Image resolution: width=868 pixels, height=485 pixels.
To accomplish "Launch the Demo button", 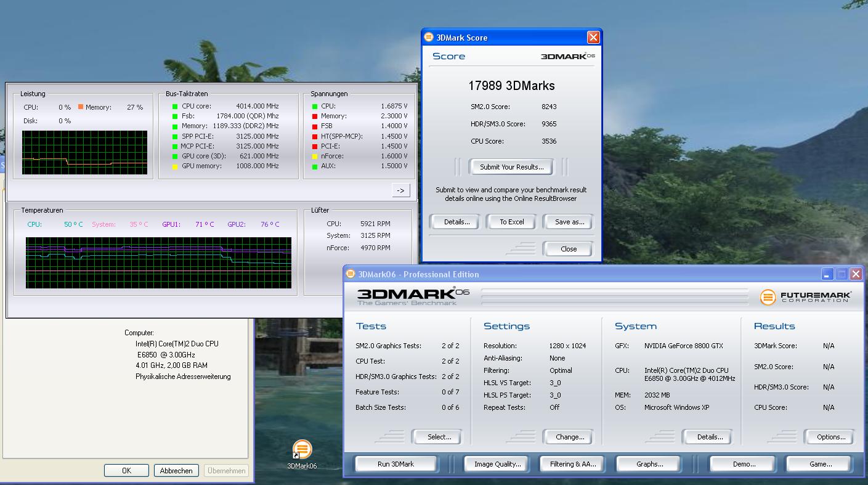I will [744, 464].
